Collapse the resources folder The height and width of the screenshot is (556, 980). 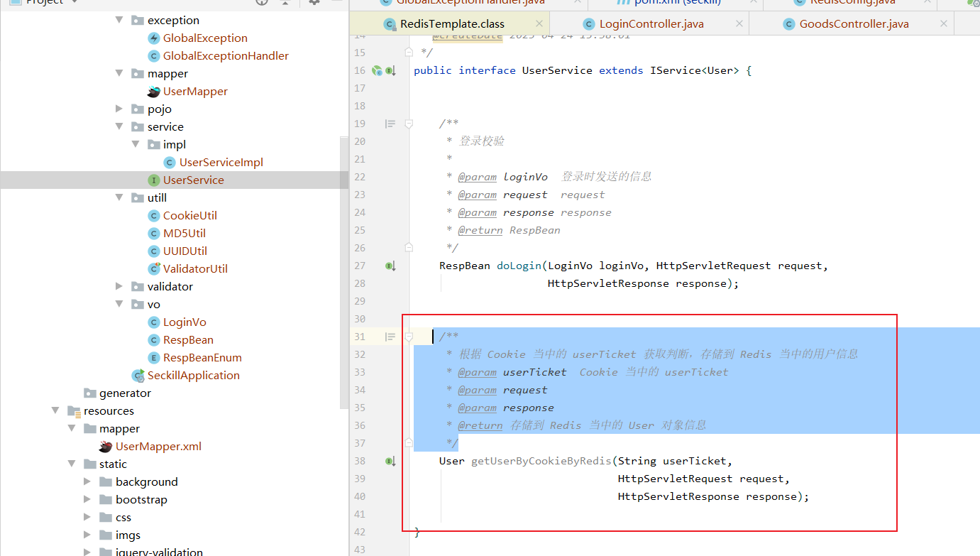pyautogui.click(x=55, y=410)
